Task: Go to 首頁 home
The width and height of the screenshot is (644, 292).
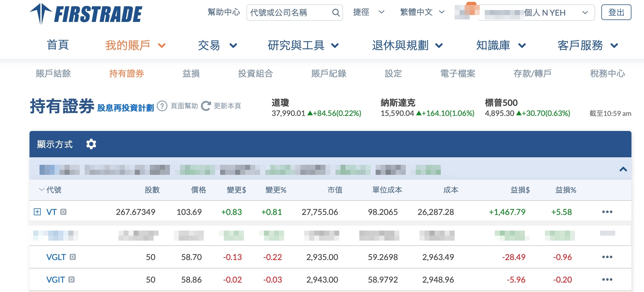Action: pos(58,45)
